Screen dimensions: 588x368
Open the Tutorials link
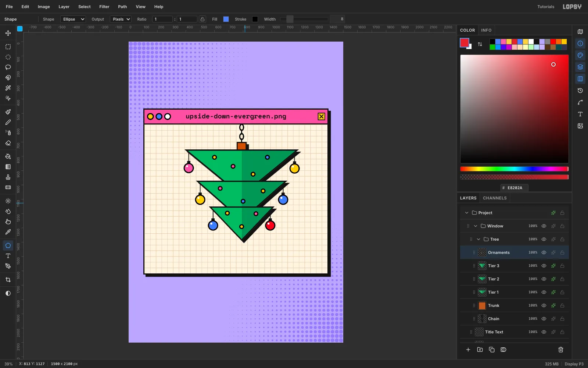pyautogui.click(x=546, y=7)
